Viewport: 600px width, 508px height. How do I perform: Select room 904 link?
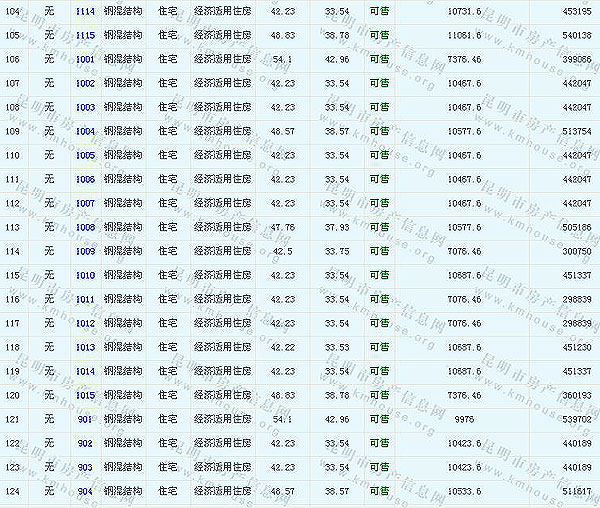tap(85, 491)
